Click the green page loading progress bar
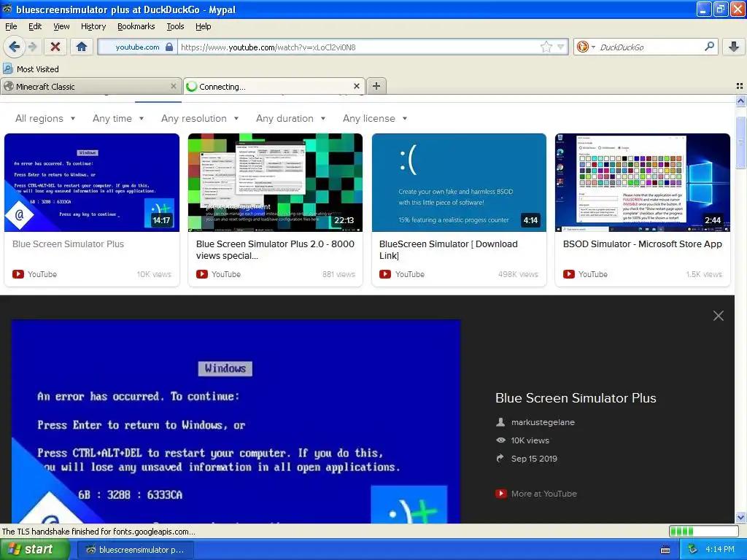This screenshot has height=560, width=747. click(x=703, y=531)
